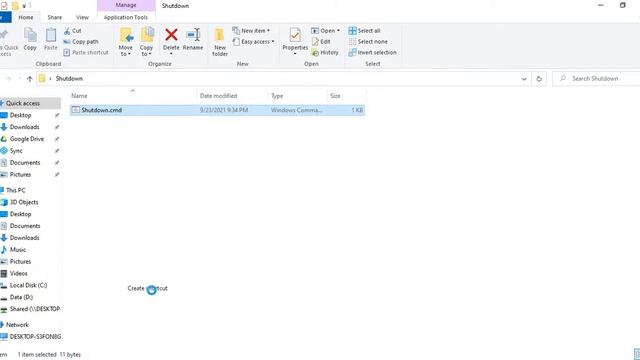Image resolution: width=640 pixels, height=360 pixels.
Task: Sort by Date modified column header
Action: [232, 96]
